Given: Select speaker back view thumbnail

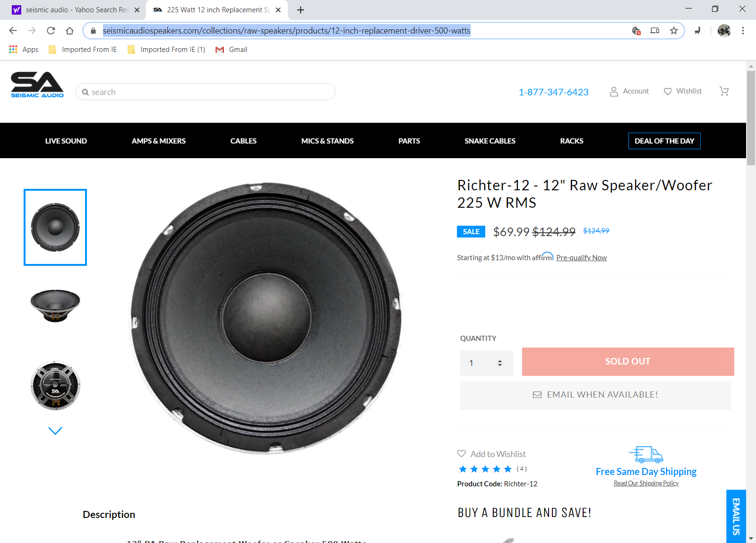Looking at the screenshot, I should [x=55, y=385].
